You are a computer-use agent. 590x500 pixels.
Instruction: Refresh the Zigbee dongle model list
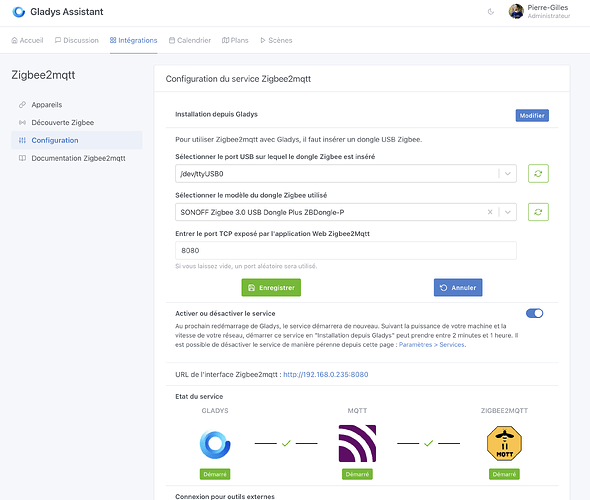[538, 212]
